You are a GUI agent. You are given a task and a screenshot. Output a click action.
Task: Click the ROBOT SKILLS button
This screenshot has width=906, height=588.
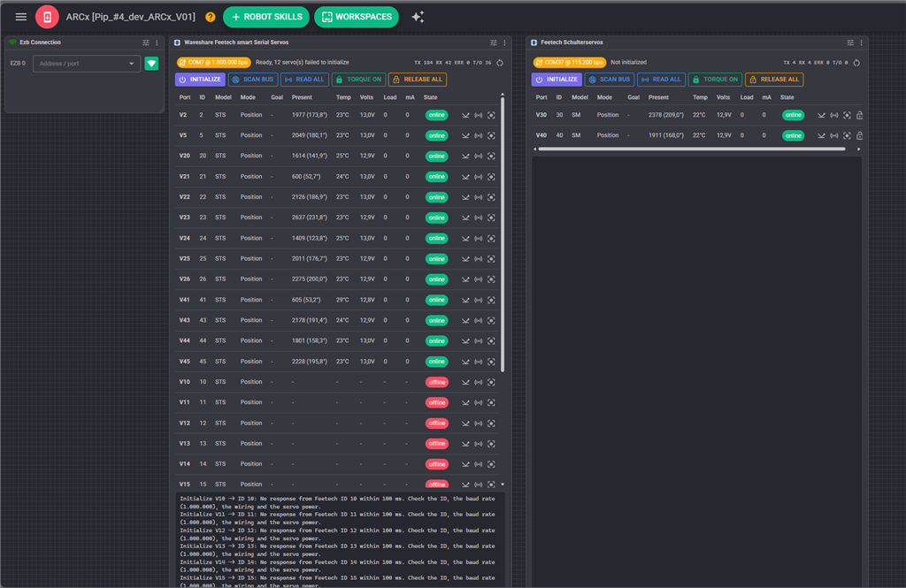[x=266, y=17]
